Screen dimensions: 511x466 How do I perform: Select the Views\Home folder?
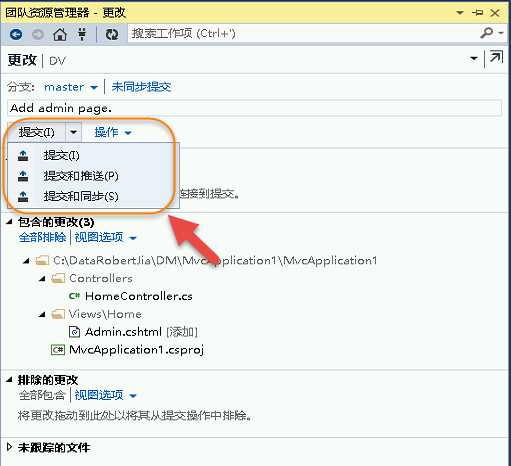105,314
